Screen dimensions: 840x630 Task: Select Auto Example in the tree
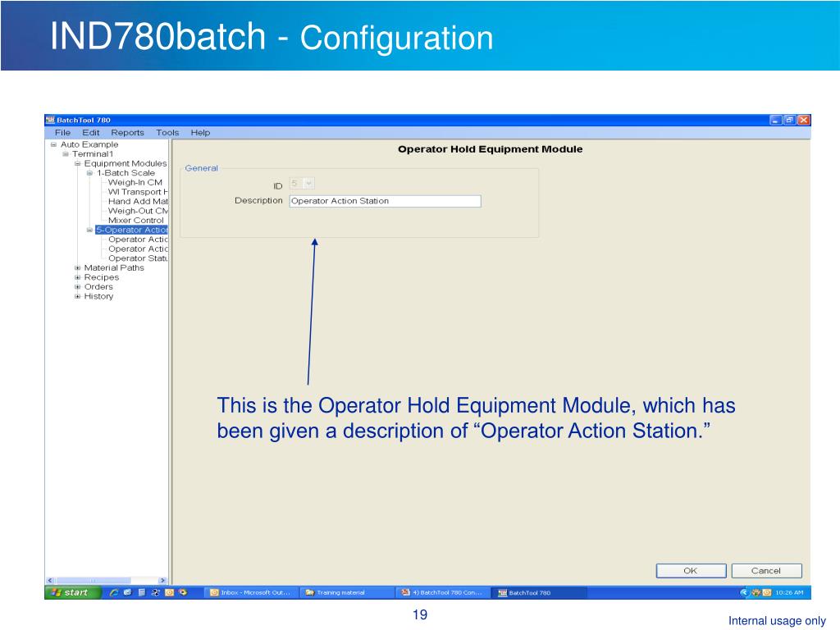click(x=89, y=144)
